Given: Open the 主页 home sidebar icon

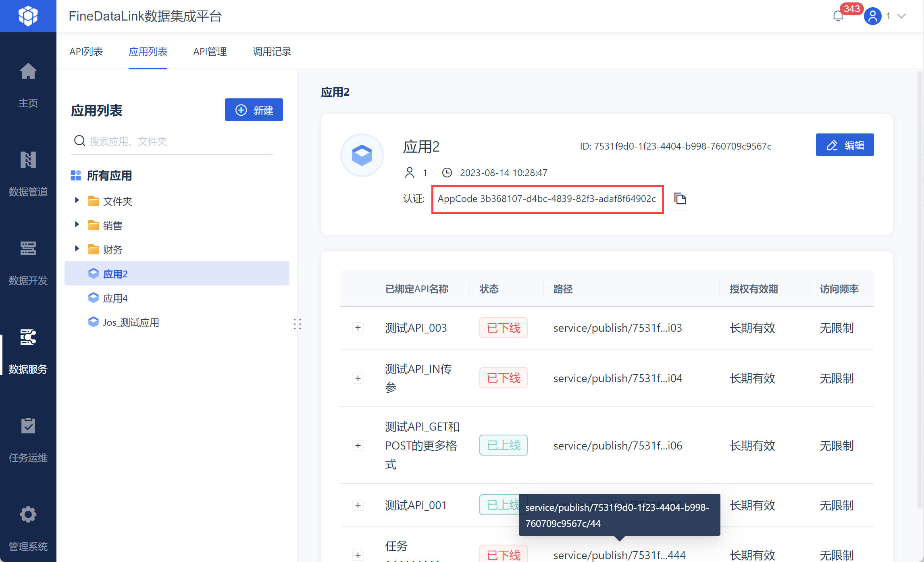Looking at the screenshot, I should pos(28,72).
